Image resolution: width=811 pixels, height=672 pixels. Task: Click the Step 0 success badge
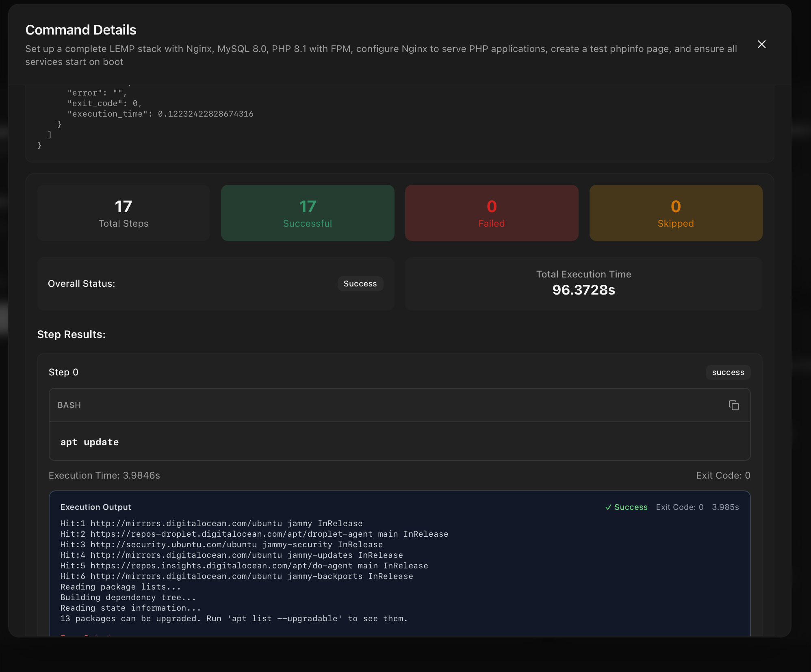728,372
